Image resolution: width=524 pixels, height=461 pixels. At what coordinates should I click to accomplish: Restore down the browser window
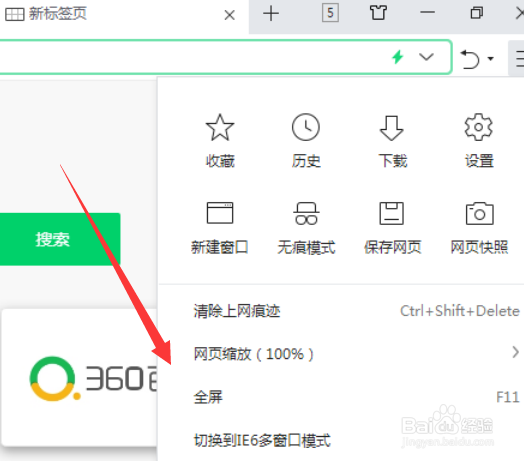pos(477,13)
